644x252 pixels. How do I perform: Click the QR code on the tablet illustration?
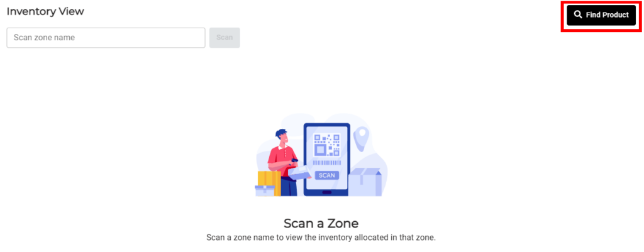tap(327, 145)
